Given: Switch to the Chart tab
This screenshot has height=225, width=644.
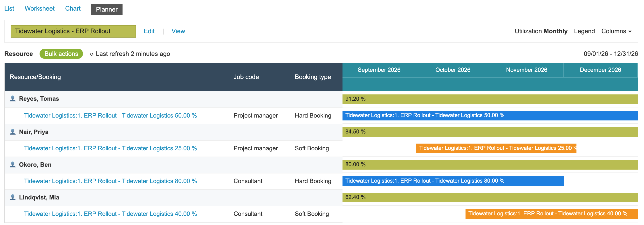Looking at the screenshot, I should pos(73,8).
